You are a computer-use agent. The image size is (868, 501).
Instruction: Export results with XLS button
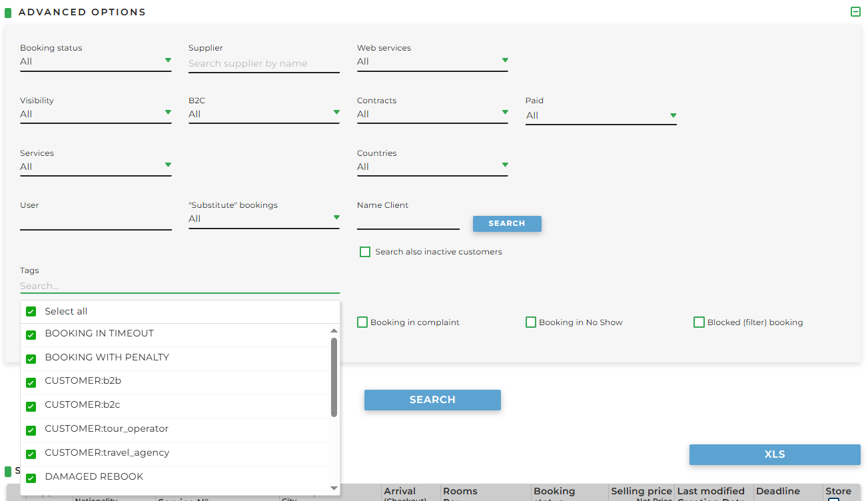774,454
